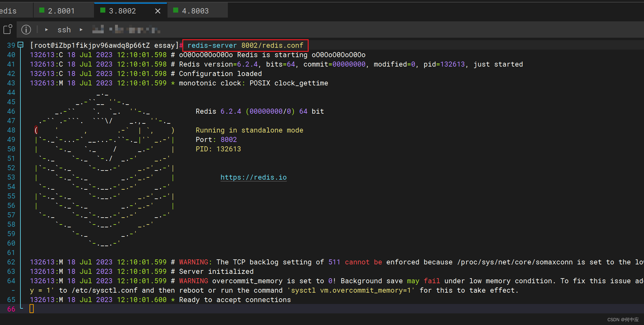
Task: Click the Redis 6.2.4 version banner text
Action: coord(260,111)
